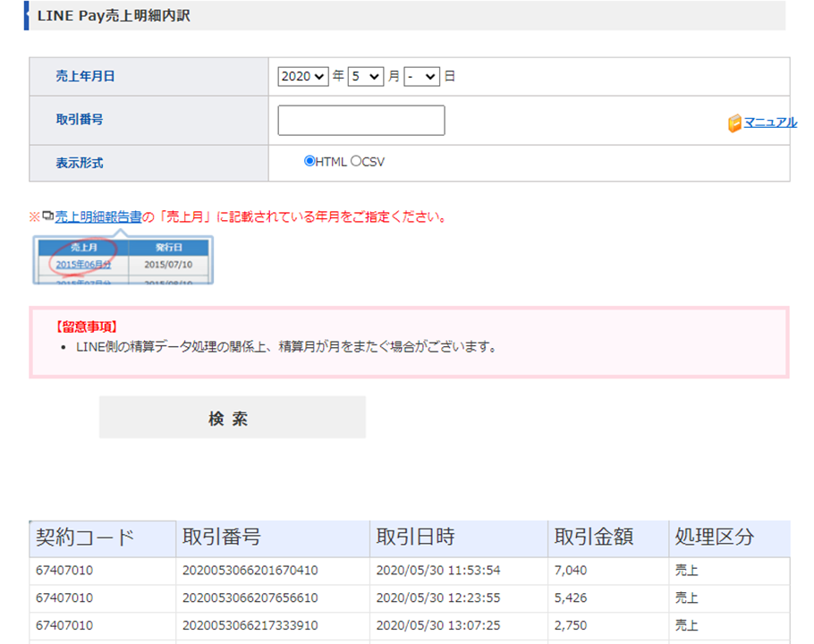The image size is (814, 644).
Task: Click the 取引金額 column header
Action: pos(608,538)
